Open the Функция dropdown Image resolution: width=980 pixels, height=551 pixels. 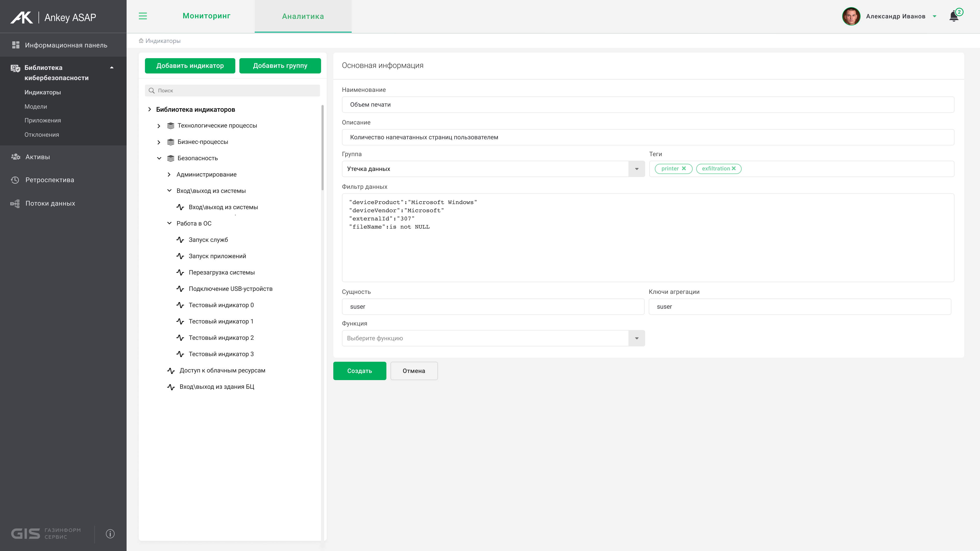tap(636, 338)
